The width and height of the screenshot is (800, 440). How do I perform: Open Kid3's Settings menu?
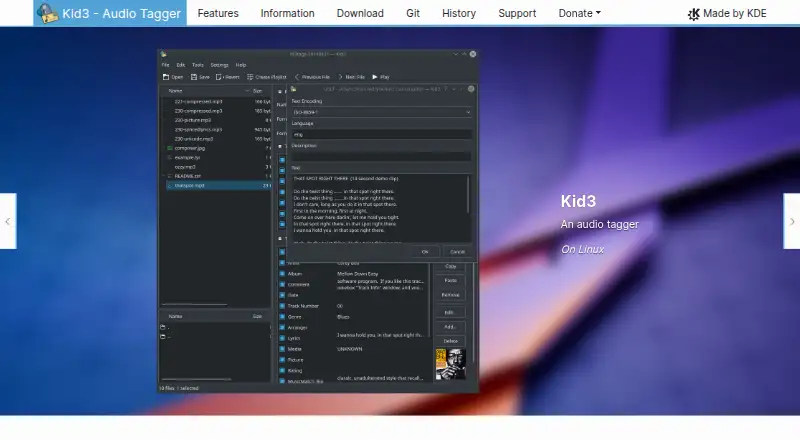tap(219, 65)
